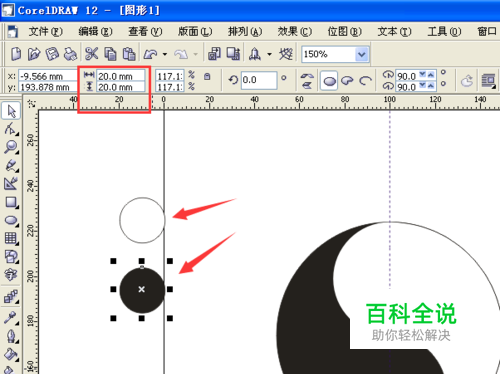Select the Pick tool

[x=11, y=111]
